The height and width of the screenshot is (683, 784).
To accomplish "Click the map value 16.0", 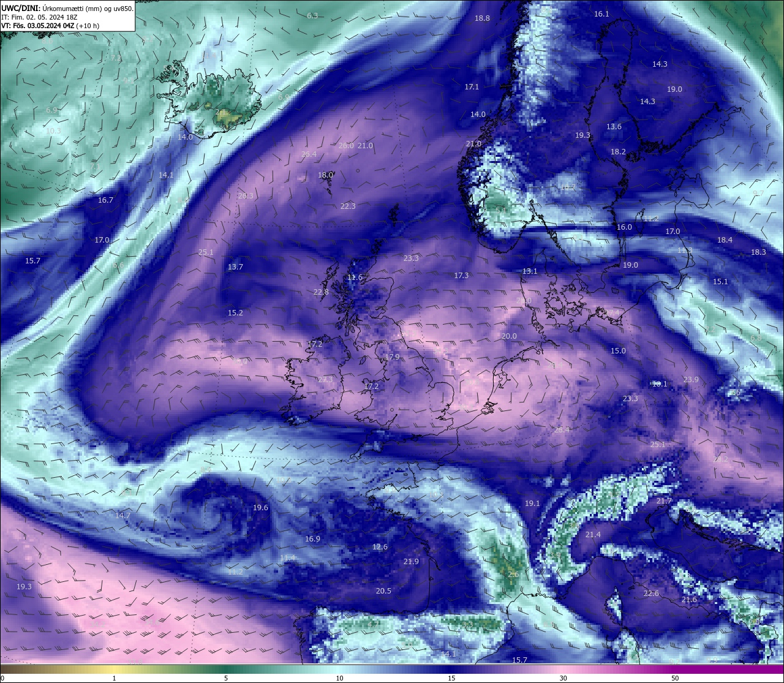I will [x=624, y=227].
